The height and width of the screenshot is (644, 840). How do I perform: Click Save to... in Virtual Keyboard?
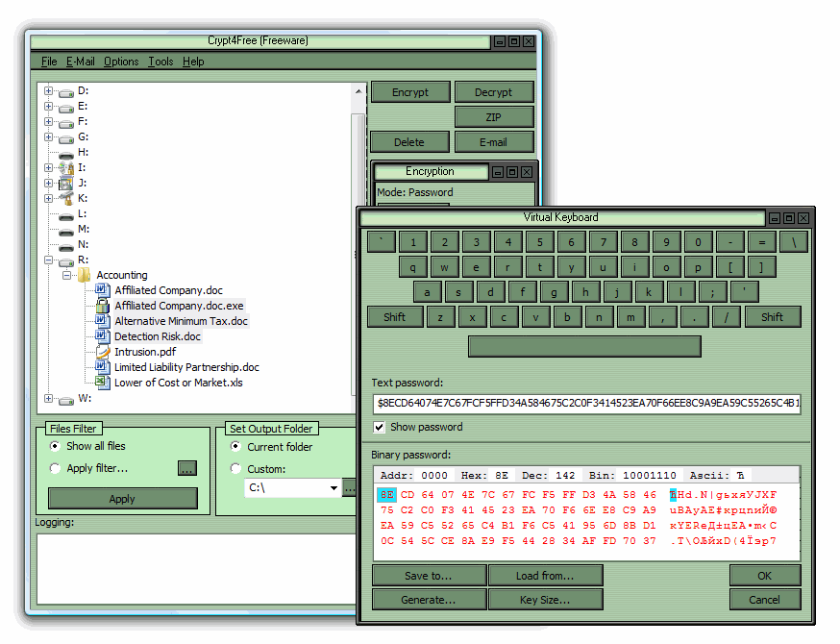point(429,576)
